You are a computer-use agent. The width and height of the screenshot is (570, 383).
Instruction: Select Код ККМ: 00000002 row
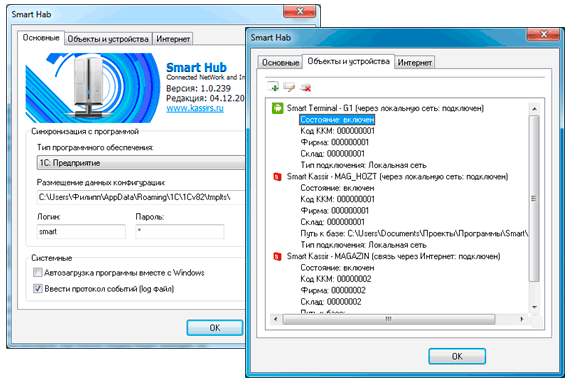[x=336, y=279]
